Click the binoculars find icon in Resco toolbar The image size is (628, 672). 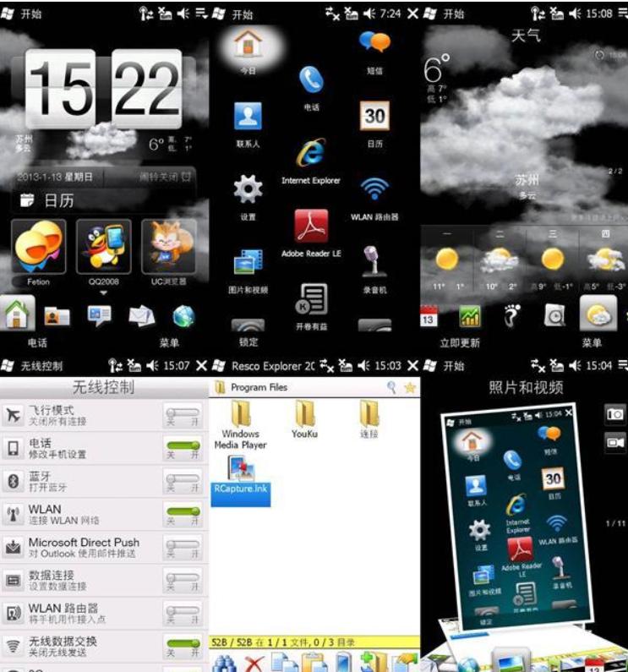click(x=225, y=662)
